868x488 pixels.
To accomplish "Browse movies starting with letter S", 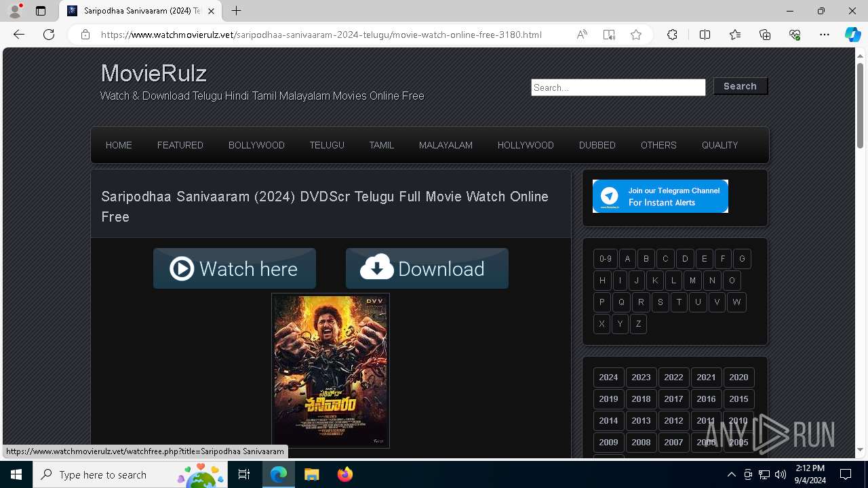I will coord(660,302).
